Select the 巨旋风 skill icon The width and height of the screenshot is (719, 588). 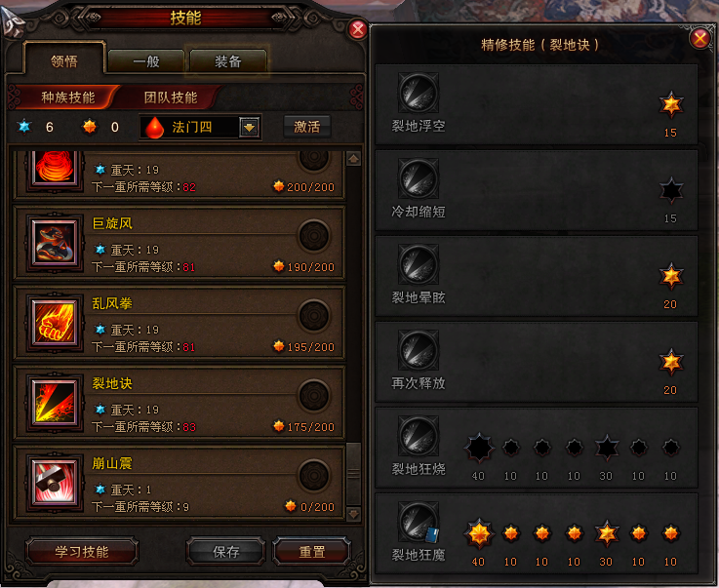[55, 243]
